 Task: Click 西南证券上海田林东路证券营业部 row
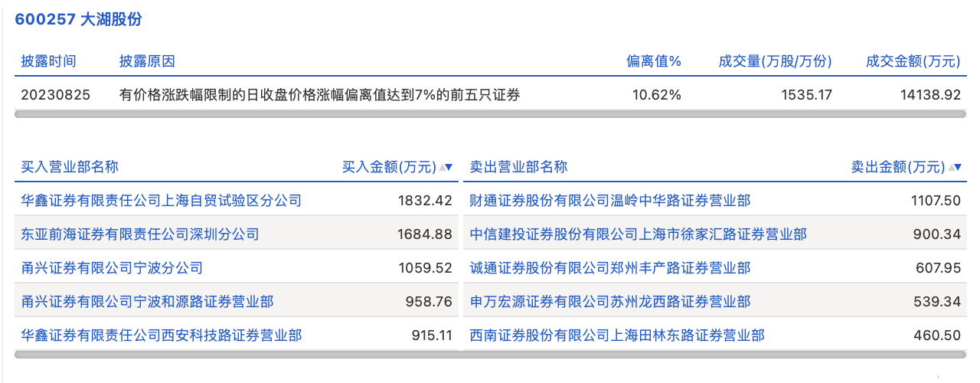coord(617,336)
